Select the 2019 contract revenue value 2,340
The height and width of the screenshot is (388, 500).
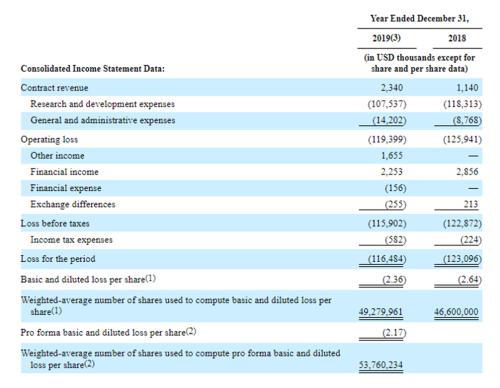[x=392, y=88]
